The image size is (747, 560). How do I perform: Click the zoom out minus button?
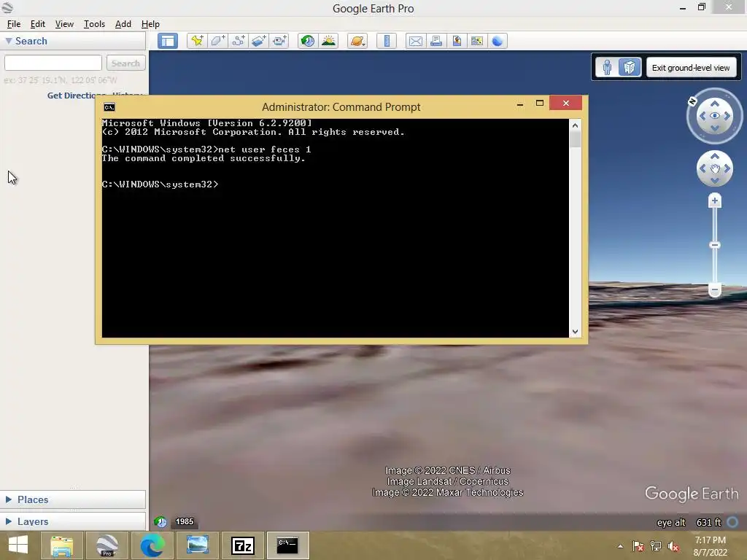tap(715, 289)
